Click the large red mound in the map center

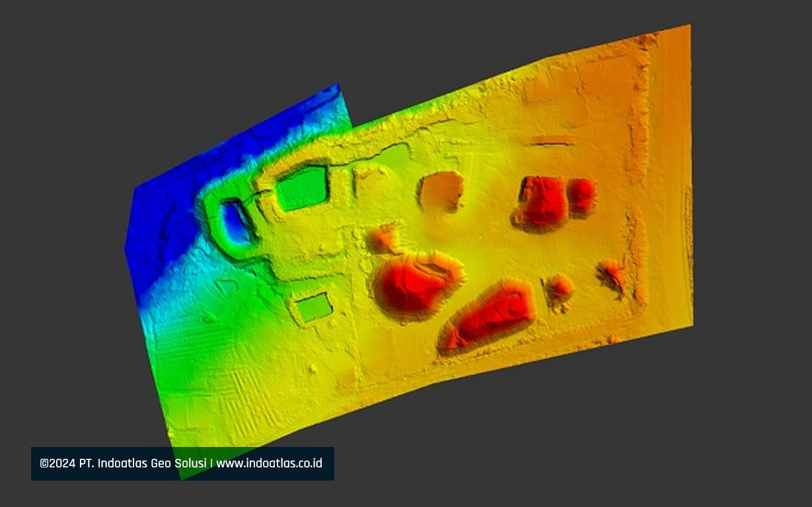tap(415, 284)
